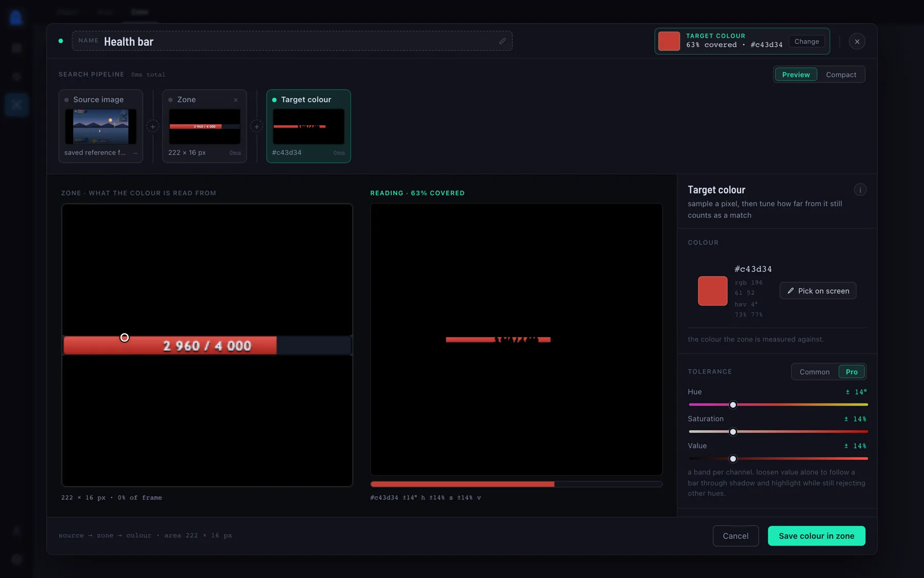Click the Health bar name input field
The image size is (924, 578).
click(x=292, y=41)
